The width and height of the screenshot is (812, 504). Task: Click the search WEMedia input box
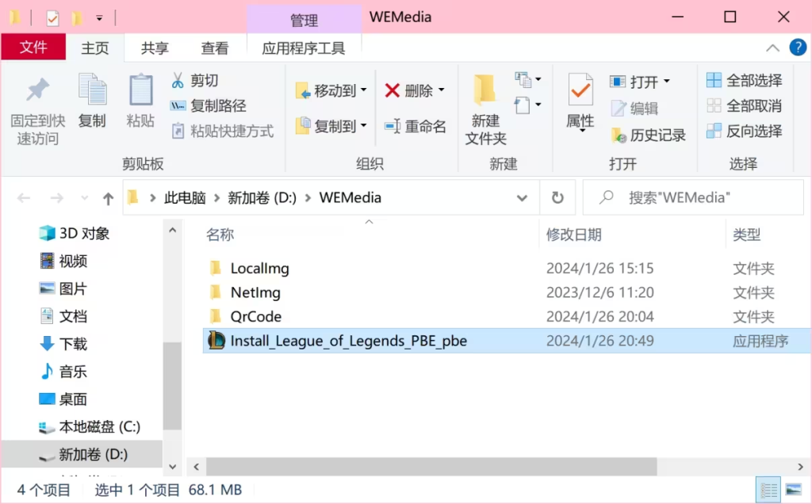(693, 197)
